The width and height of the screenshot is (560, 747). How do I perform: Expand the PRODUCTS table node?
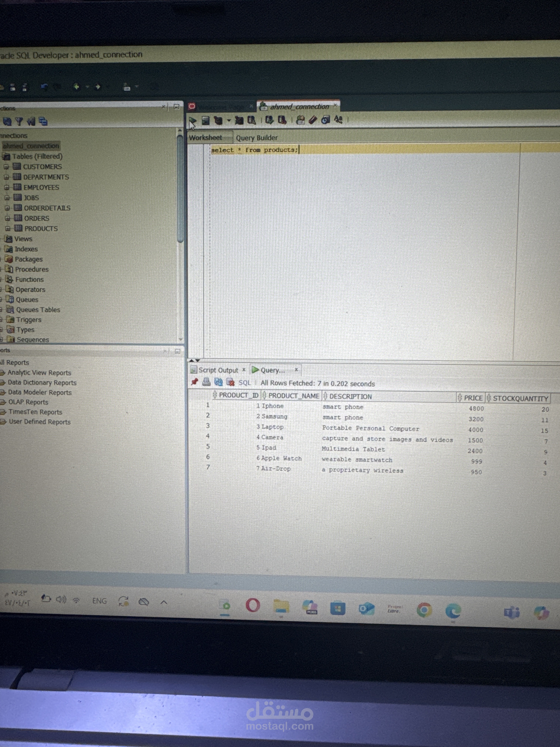click(x=8, y=229)
